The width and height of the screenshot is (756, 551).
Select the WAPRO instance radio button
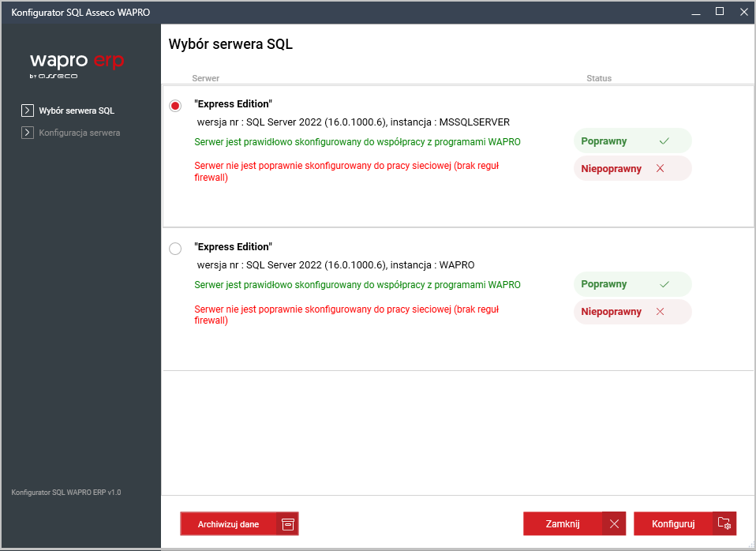(x=175, y=249)
